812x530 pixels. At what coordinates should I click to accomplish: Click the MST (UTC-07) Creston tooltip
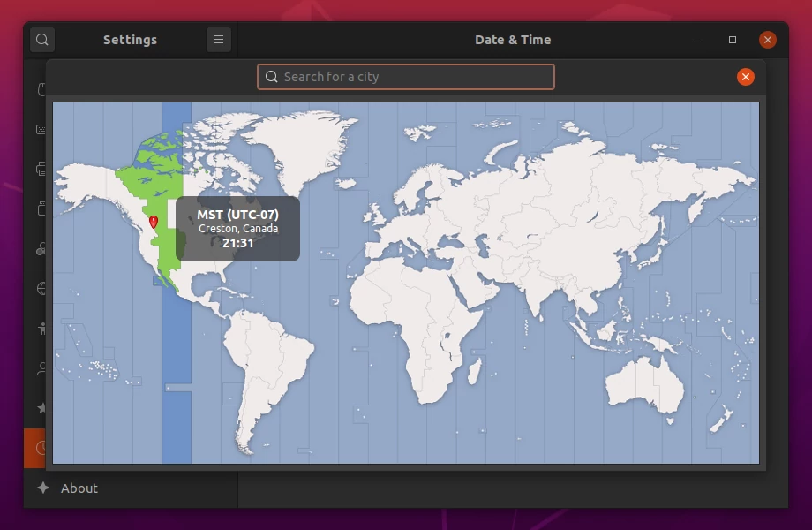click(x=237, y=229)
